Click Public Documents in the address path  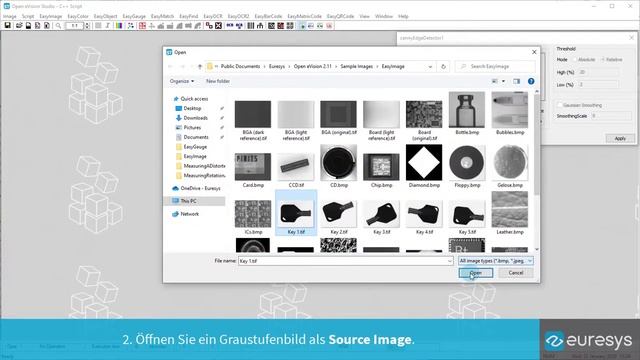[x=240, y=67]
